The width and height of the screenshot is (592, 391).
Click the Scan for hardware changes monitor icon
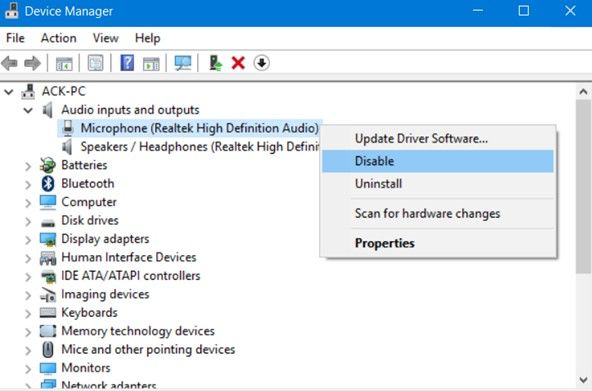[x=183, y=63]
